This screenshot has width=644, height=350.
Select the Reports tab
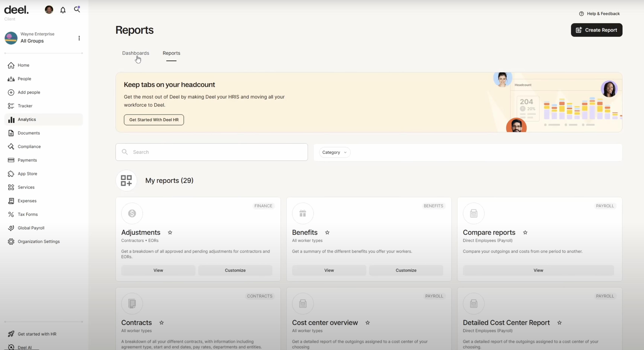(x=171, y=53)
